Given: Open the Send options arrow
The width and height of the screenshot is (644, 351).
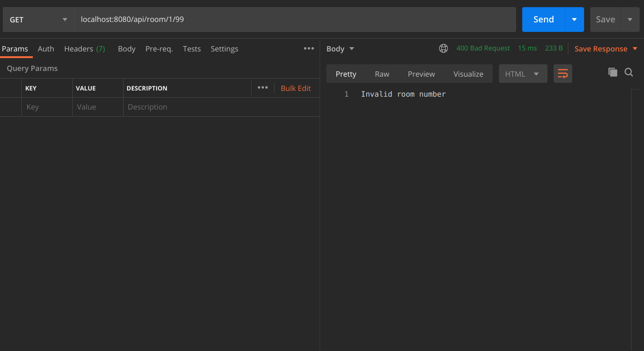Looking at the screenshot, I should [x=574, y=20].
